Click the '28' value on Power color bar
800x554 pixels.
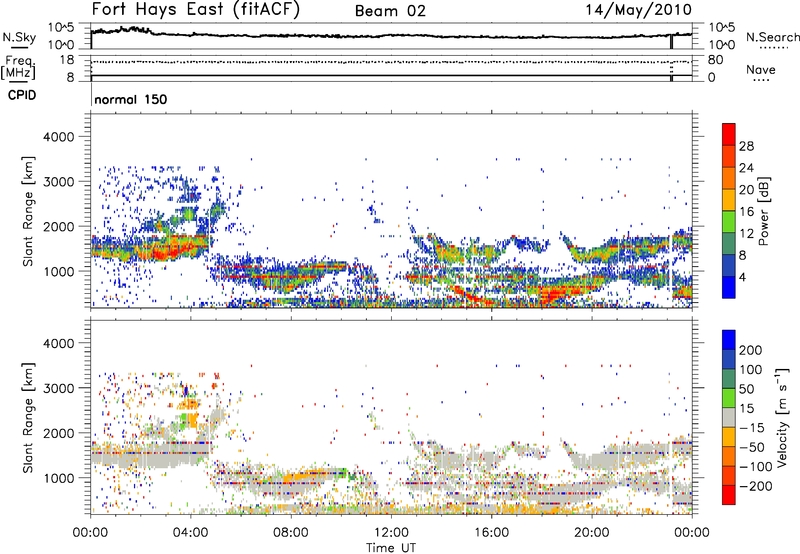[746, 146]
